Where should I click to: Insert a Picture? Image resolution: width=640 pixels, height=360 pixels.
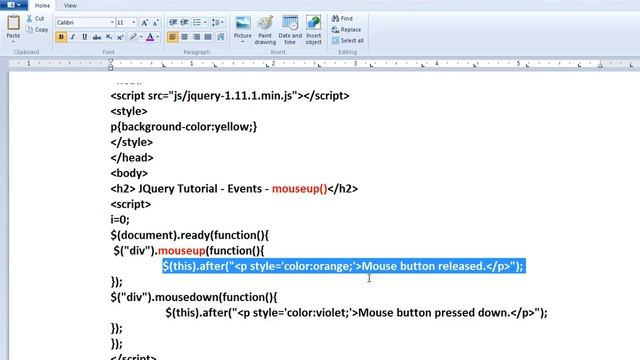(242, 27)
